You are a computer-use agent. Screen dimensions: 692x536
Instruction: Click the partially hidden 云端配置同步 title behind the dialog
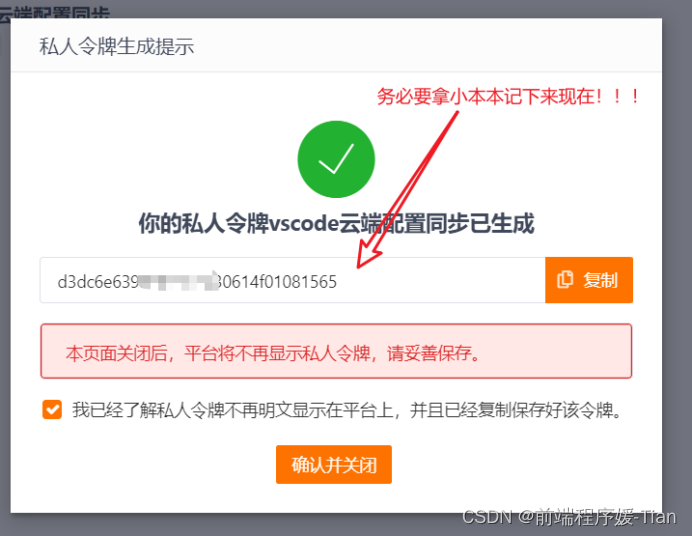(x=54, y=13)
